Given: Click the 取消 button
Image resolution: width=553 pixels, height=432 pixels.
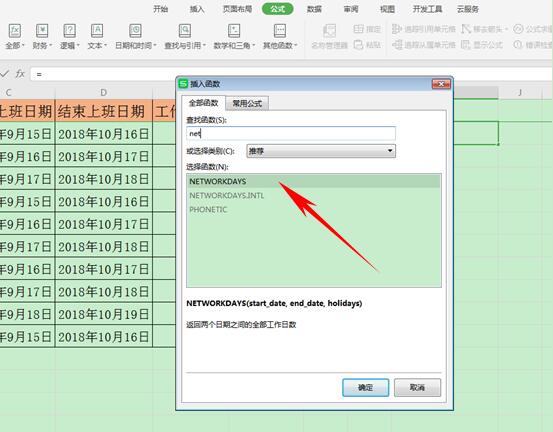Looking at the screenshot, I should pyautogui.click(x=417, y=388).
